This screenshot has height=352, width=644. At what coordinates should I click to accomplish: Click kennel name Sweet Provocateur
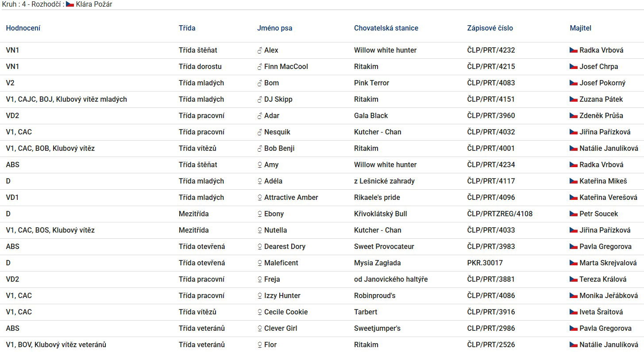pos(384,247)
